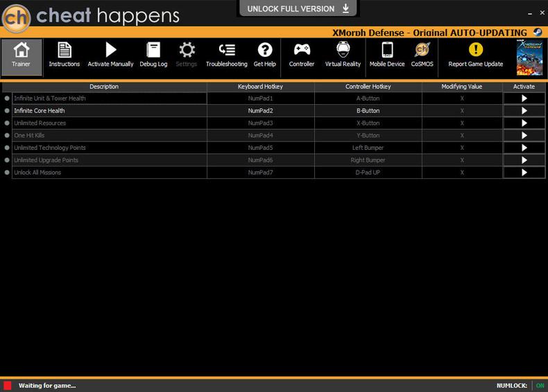
Task: Click the A-Button controller hotkey cell
Action: pyautogui.click(x=368, y=99)
